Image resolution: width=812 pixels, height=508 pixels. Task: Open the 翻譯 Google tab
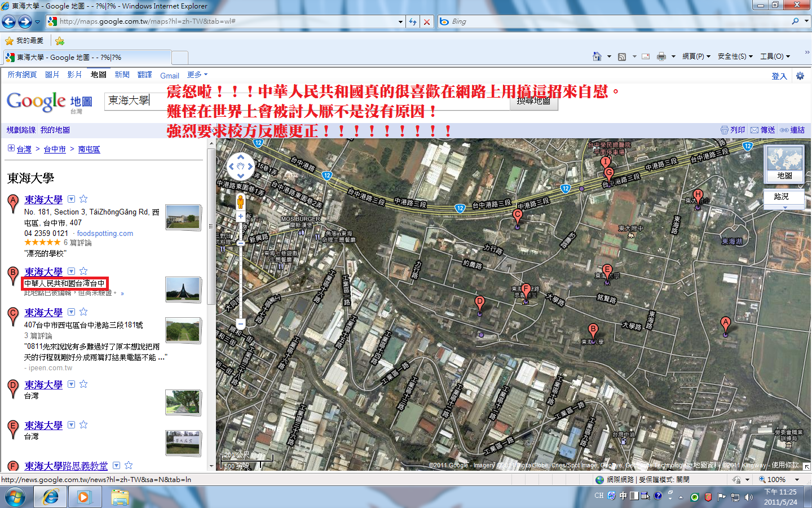(x=144, y=75)
